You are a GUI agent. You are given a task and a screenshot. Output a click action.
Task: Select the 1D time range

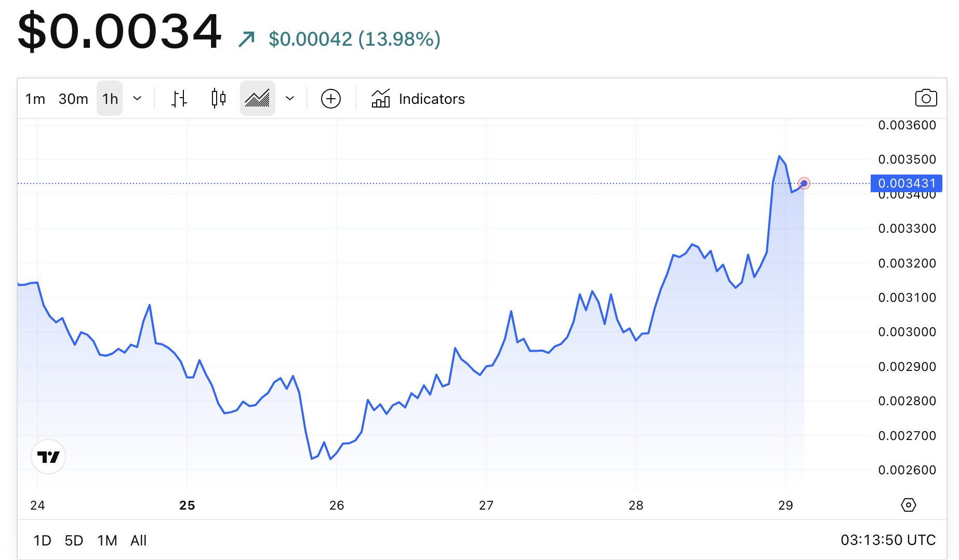pyautogui.click(x=42, y=540)
